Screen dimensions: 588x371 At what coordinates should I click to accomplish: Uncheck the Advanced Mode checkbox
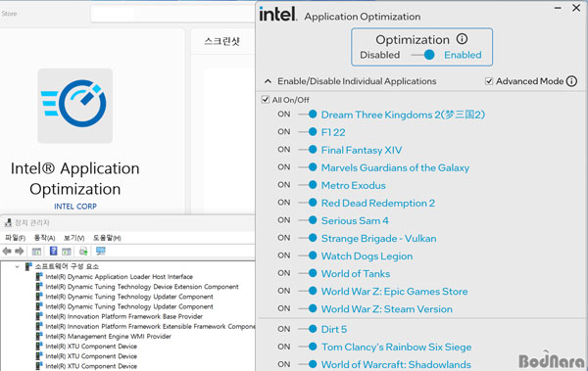pyautogui.click(x=489, y=81)
